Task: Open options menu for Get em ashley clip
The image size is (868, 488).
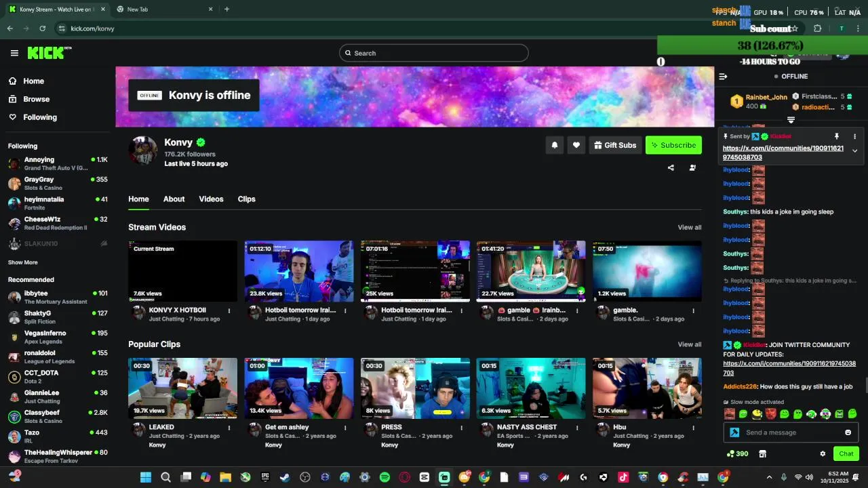Action: [345, 428]
